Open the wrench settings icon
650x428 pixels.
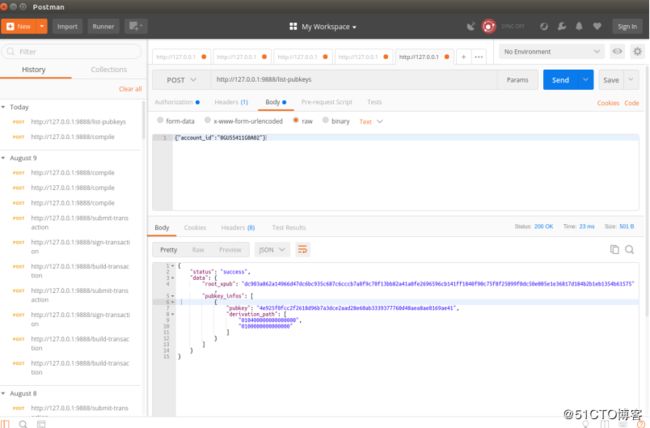pyautogui.click(x=562, y=27)
